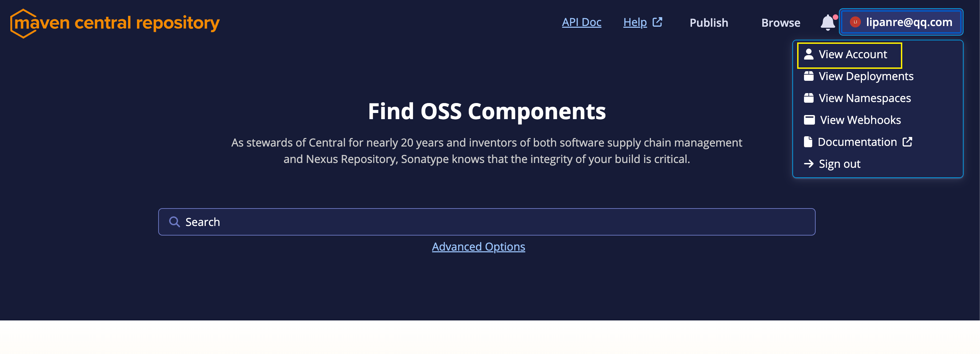980x354 pixels.
Task: Click the external link icon after Documentation
Action: (907, 142)
